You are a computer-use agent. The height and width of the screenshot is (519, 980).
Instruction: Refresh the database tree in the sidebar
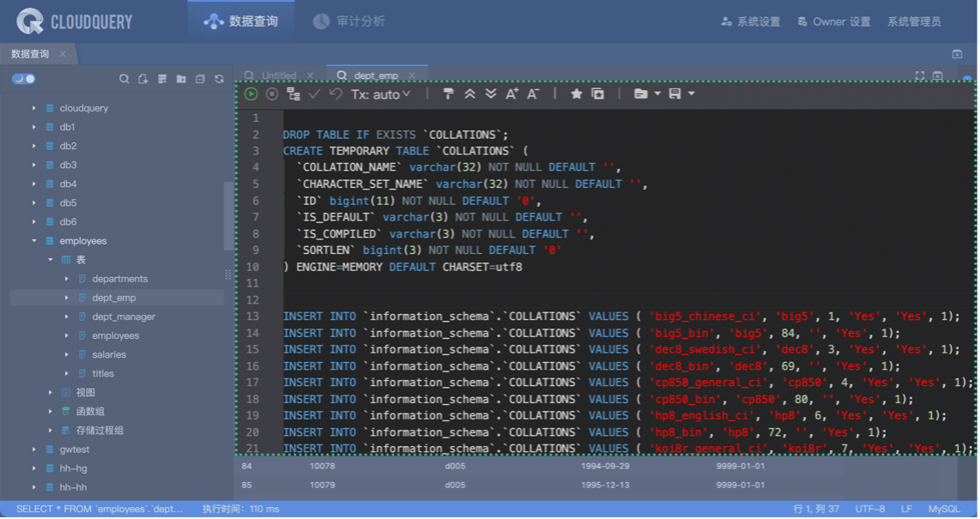(x=219, y=79)
